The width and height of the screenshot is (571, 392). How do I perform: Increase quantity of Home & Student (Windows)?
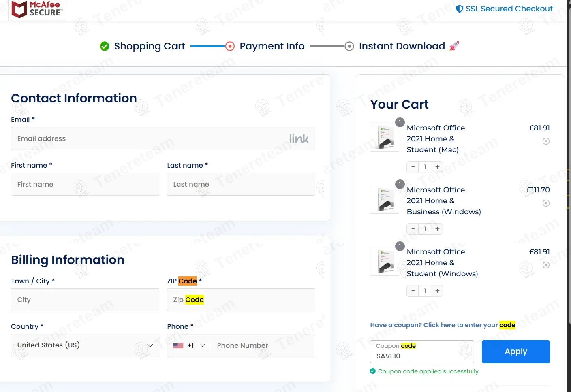click(x=437, y=291)
